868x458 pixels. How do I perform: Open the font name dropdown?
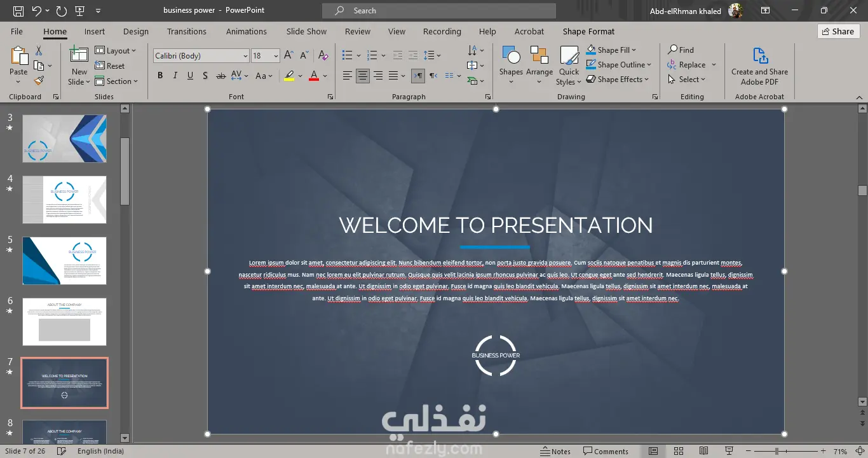tap(245, 56)
